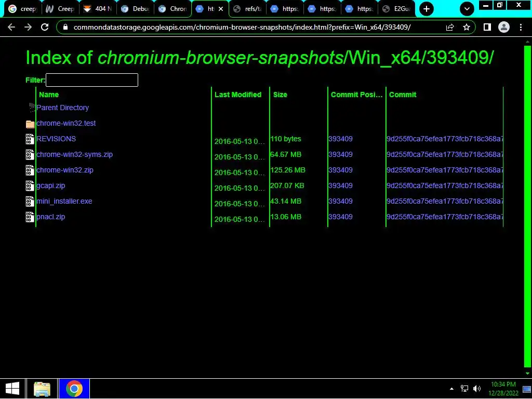Viewport: 532px width, 399px height.
Task: Switch to the Google 'creep' tab
Action: pos(22,9)
